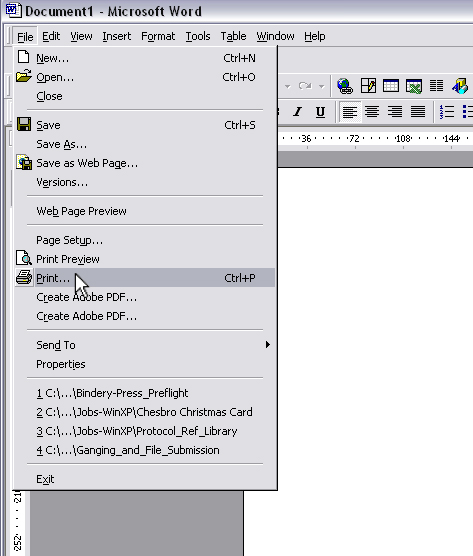Click the Save floppy disk icon
The width and height of the screenshot is (473, 556).
point(24,124)
